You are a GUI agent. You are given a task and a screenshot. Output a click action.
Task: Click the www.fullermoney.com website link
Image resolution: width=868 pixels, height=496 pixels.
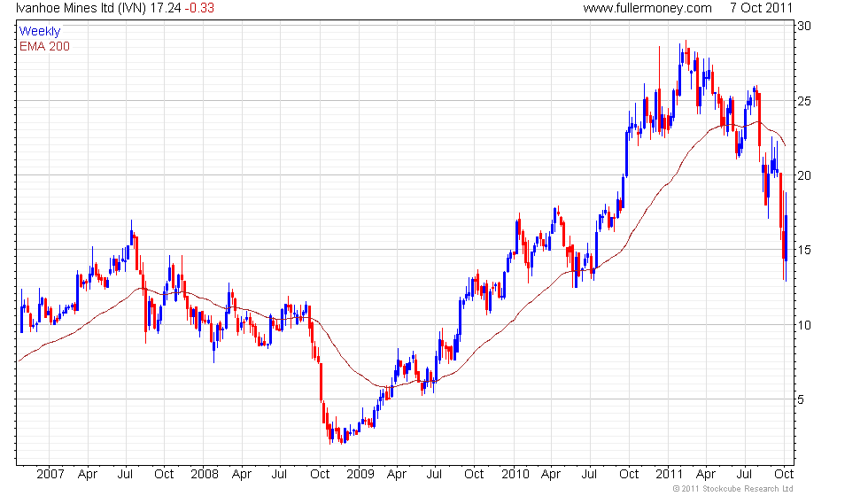click(x=647, y=8)
